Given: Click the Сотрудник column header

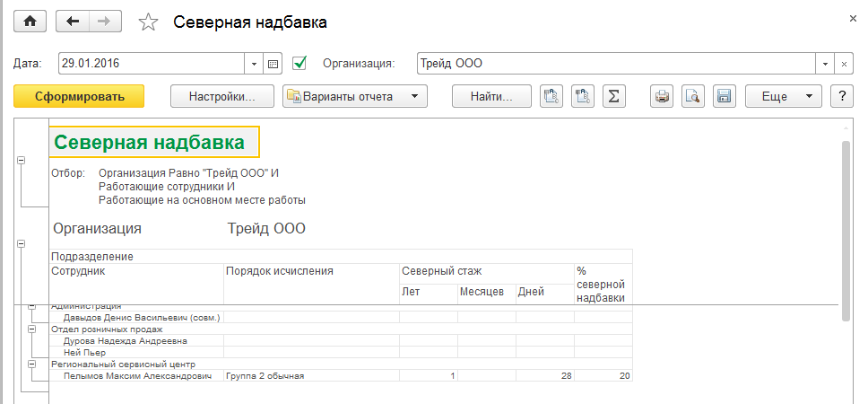Looking at the screenshot, I should click(x=136, y=284).
